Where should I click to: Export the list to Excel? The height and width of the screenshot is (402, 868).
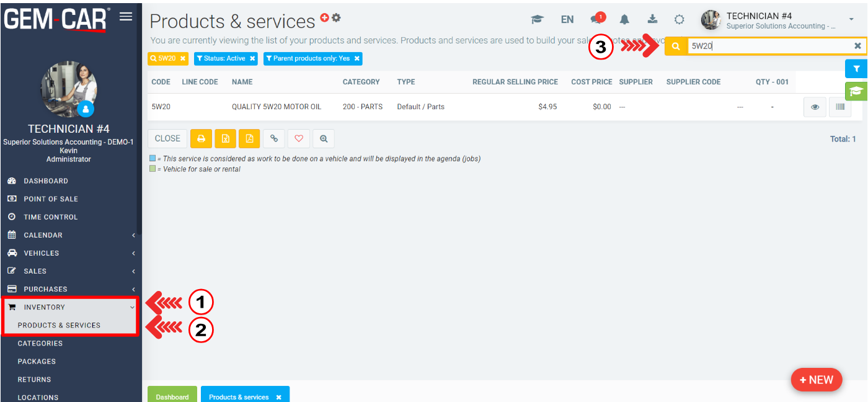(226, 139)
